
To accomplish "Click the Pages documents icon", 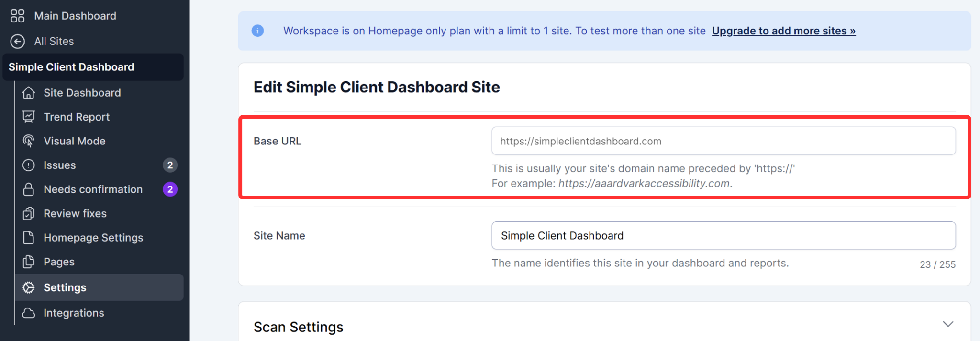I will [29, 262].
